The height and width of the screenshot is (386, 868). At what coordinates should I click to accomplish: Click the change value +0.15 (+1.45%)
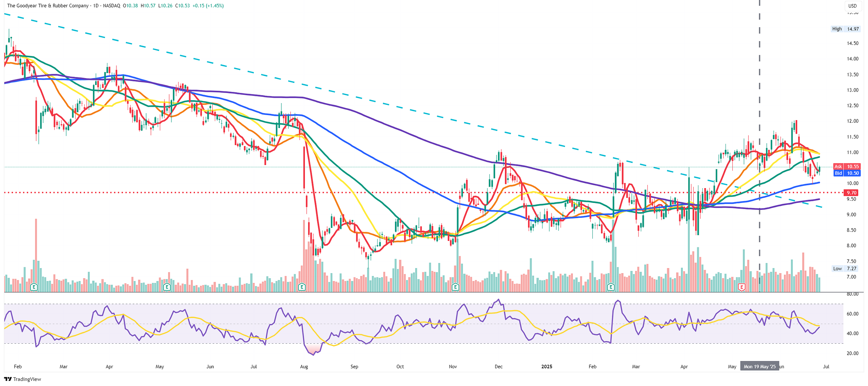[x=208, y=6]
